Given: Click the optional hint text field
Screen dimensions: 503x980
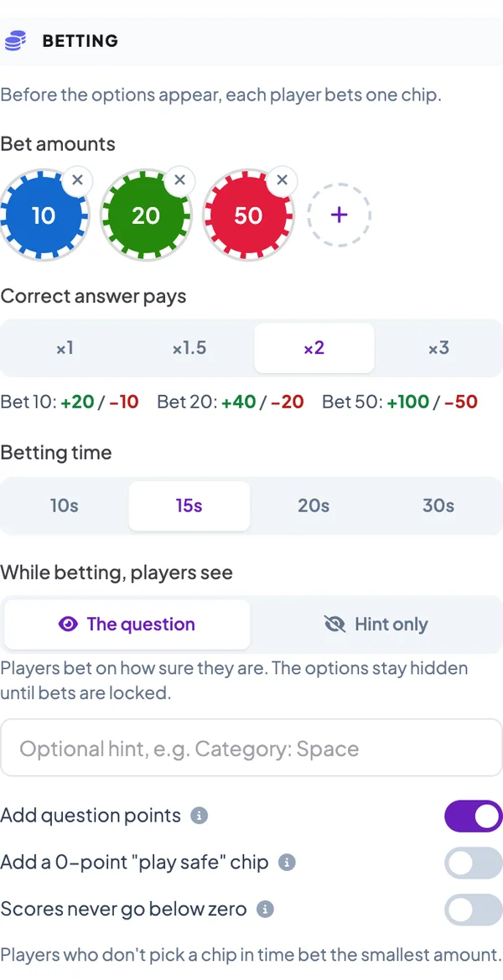Looking at the screenshot, I should click(x=251, y=748).
